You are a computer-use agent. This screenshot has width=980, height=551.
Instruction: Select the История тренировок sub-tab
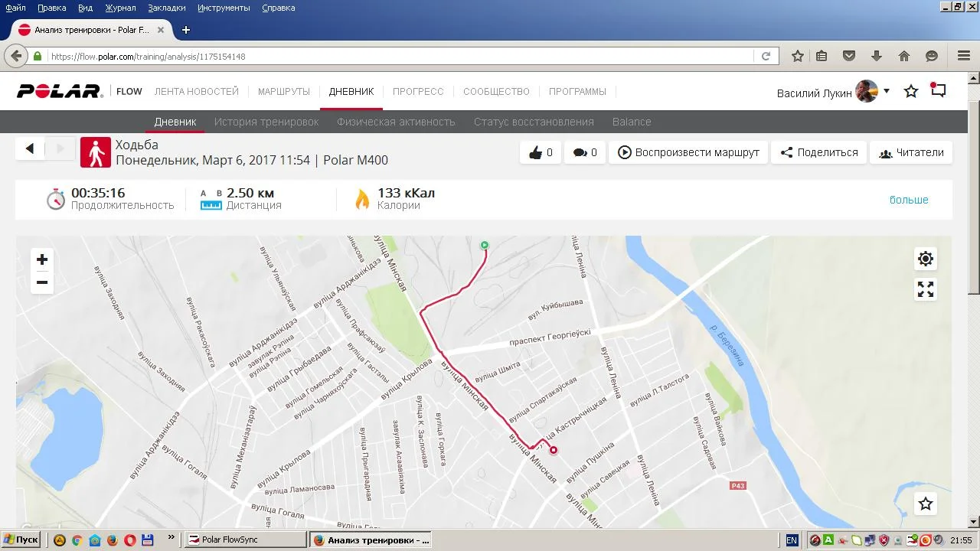click(x=266, y=122)
